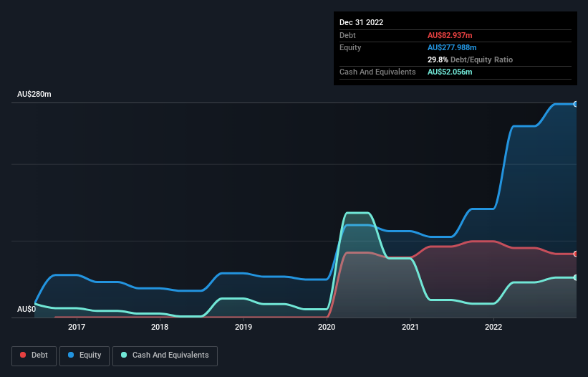Click the 2021 x-axis label
This screenshot has height=377, width=588.
410,327
